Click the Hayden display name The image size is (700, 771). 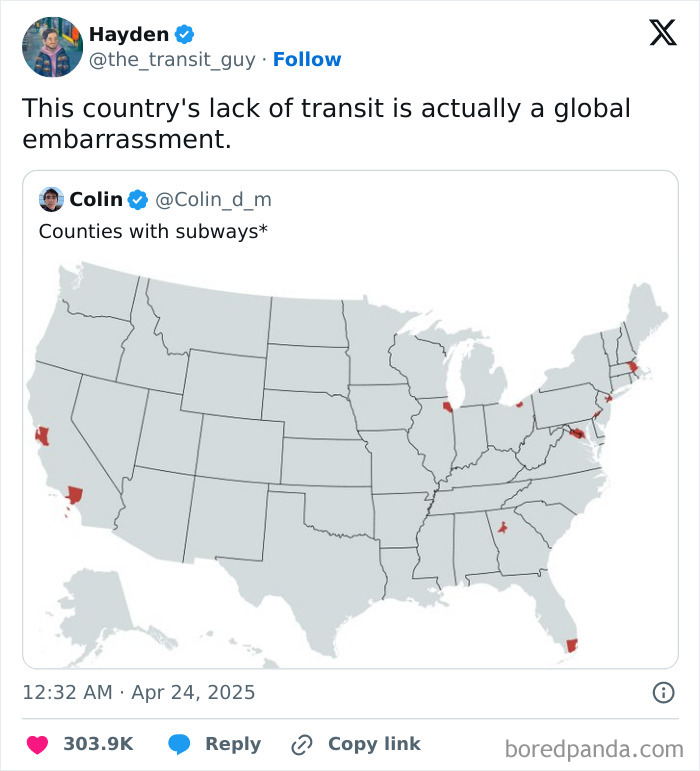129,34
